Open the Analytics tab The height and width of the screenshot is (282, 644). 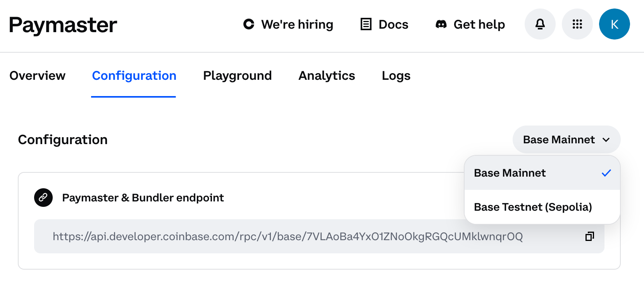327,76
